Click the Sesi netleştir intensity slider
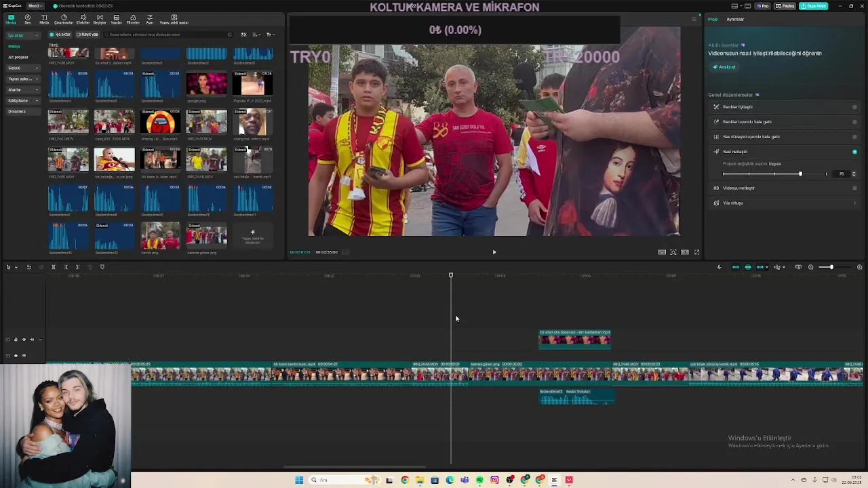This screenshot has width=868, height=488. [774, 174]
